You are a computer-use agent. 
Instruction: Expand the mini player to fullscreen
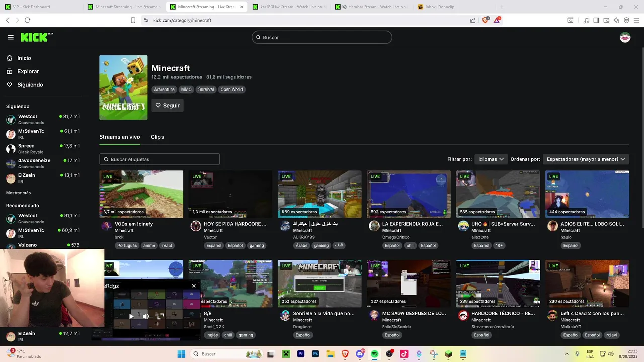(160, 316)
